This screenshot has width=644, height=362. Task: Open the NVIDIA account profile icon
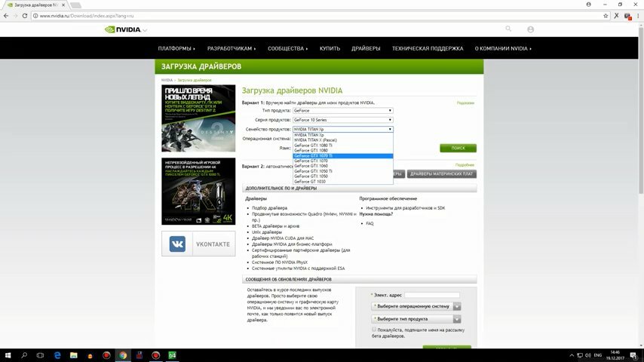531,29
